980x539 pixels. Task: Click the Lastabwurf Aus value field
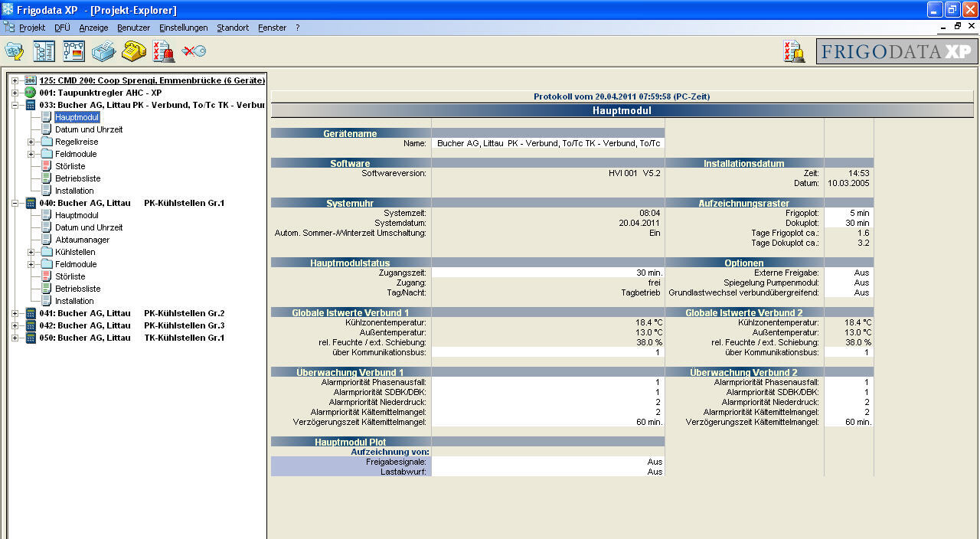[547, 472]
